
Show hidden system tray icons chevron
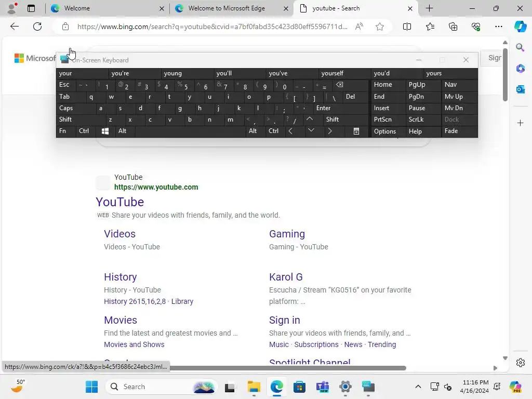click(x=418, y=387)
